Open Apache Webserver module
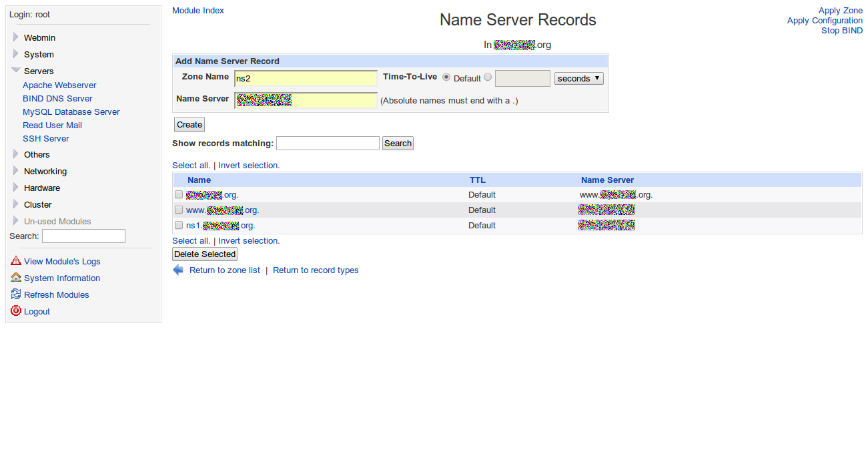Screen dimensions: 868x456 click(x=59, y=85)
